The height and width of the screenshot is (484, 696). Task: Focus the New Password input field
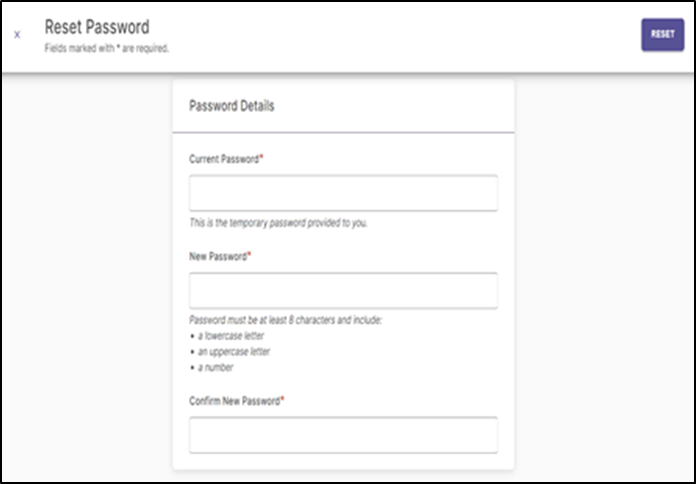[x=343, y=290]
